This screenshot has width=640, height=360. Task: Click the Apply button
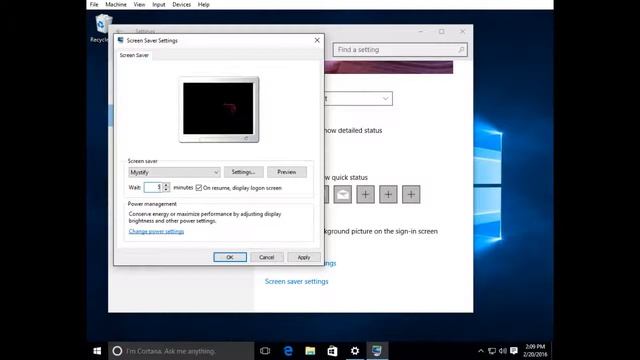(x=304, y=257)
